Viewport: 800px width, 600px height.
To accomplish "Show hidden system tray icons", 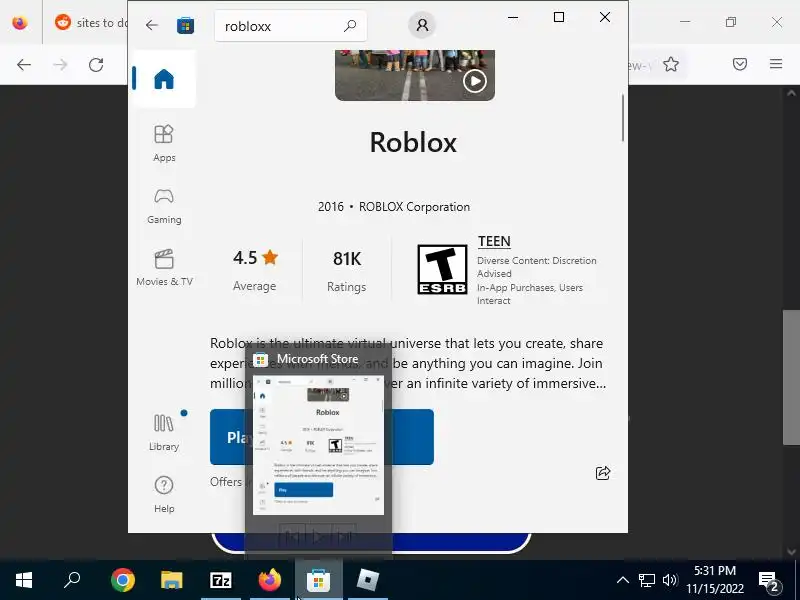I will pyautogui.click(x=622, y=580).
